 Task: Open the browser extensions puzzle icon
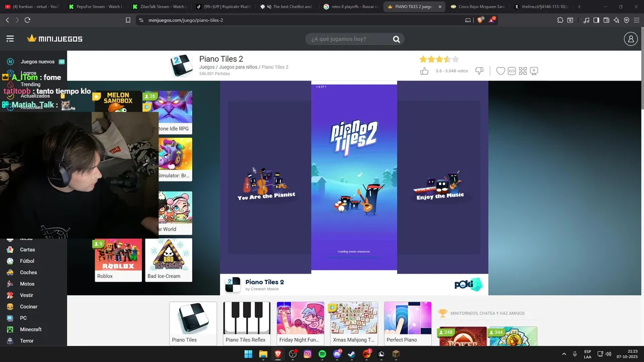point(560,20)
